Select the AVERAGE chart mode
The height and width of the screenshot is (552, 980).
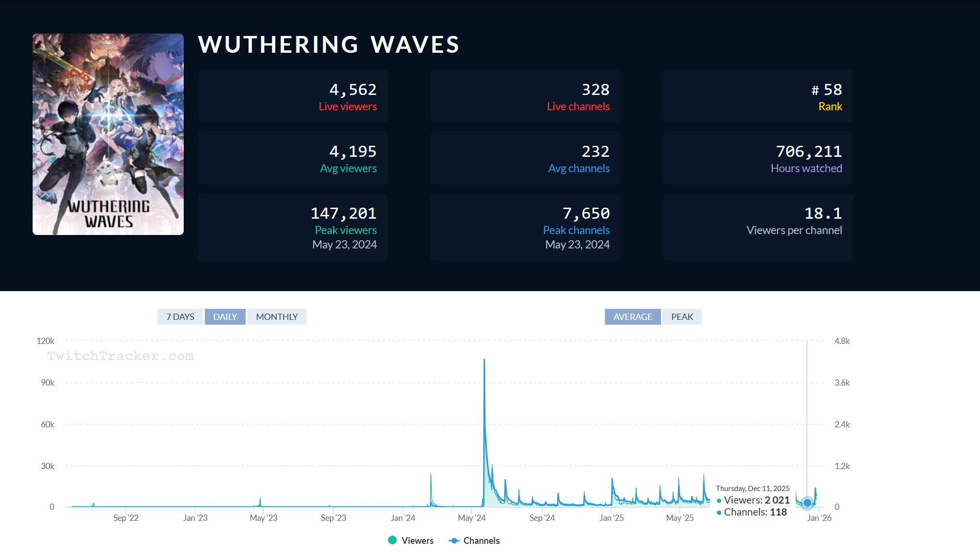(632, 317)
